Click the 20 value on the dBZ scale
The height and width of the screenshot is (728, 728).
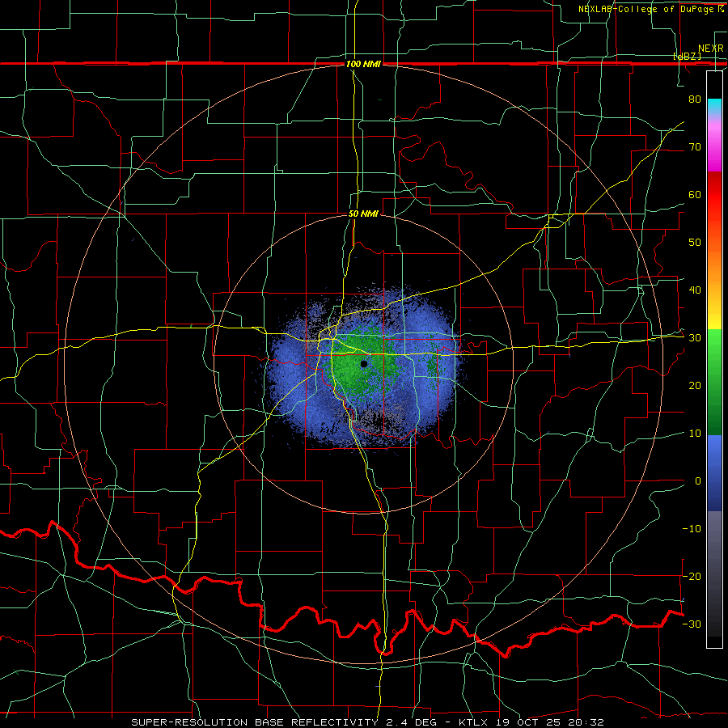(695, 385)
